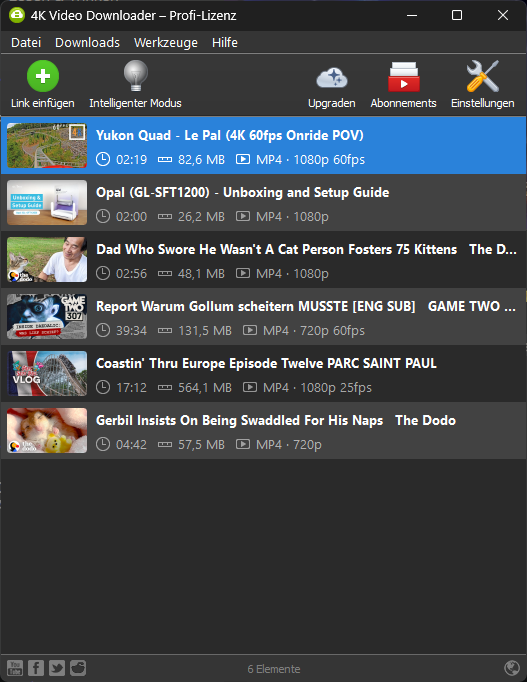Image resolution: width=527 pixels, height=682 pixels.
Task: Click the Dad Who Swore kitten thumbnail
Action: tap(47, 260)
